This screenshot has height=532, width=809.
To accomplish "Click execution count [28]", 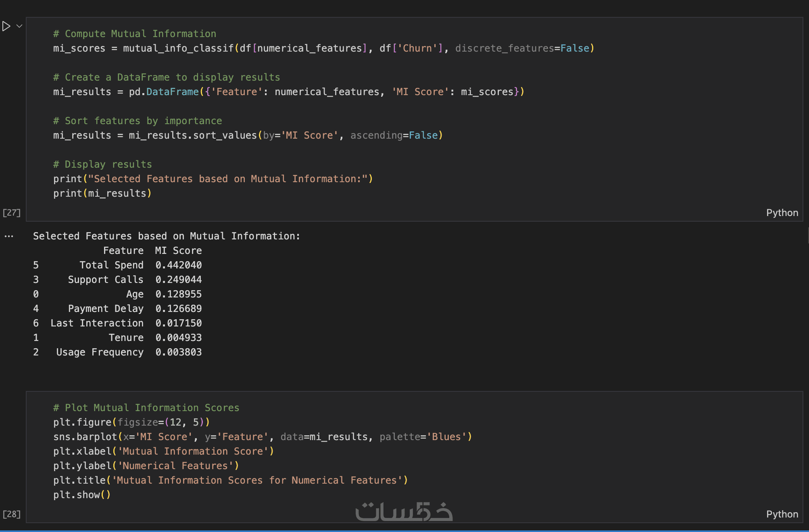I will tap(11, 514).
